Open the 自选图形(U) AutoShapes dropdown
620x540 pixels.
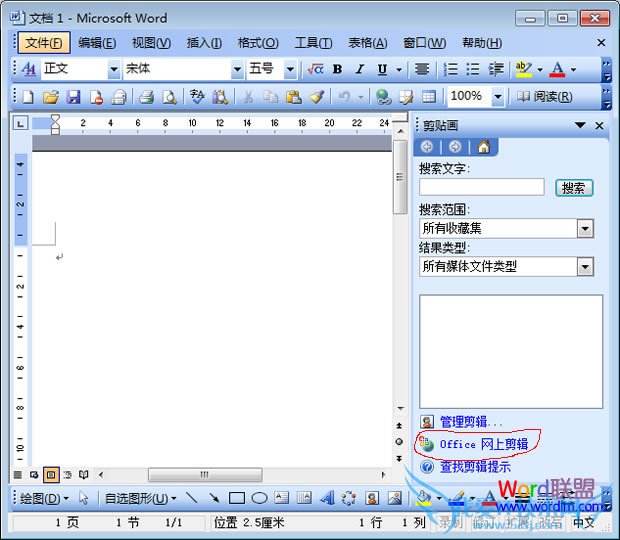pos(140,498)
